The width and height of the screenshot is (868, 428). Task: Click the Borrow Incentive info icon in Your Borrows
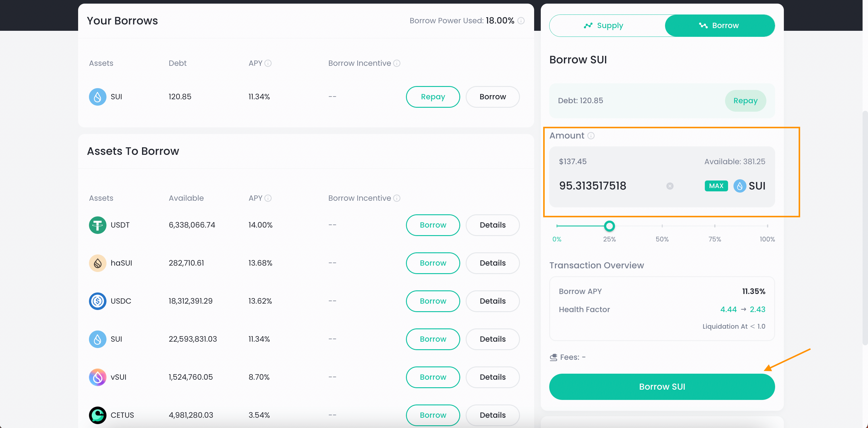pyautogui.click(x=397, y=63)
